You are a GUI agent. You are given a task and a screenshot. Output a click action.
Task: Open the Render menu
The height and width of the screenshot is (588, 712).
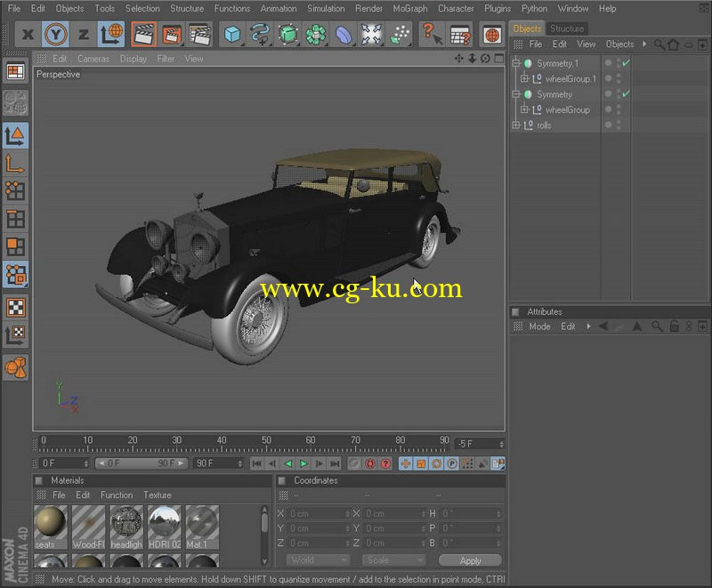click(368, 8)
